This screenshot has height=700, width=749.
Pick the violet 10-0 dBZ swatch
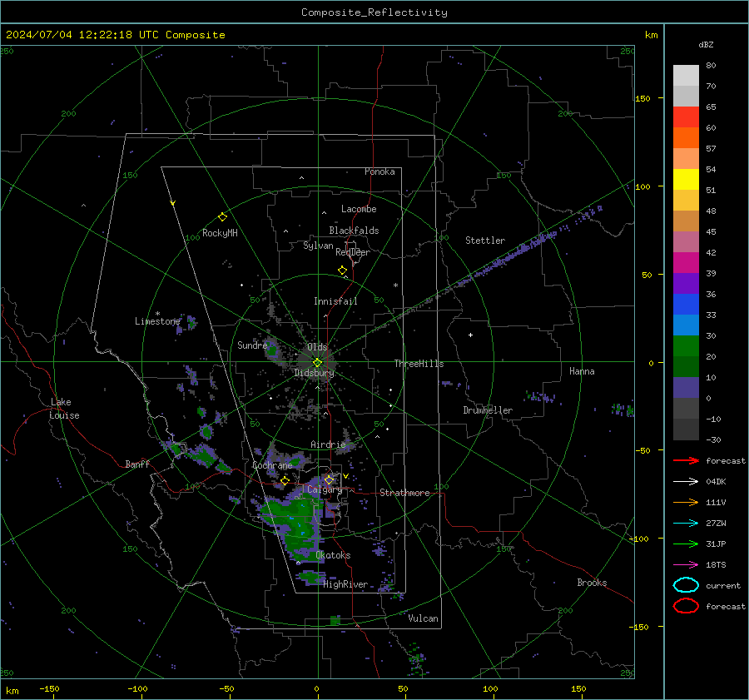(686, 388)
